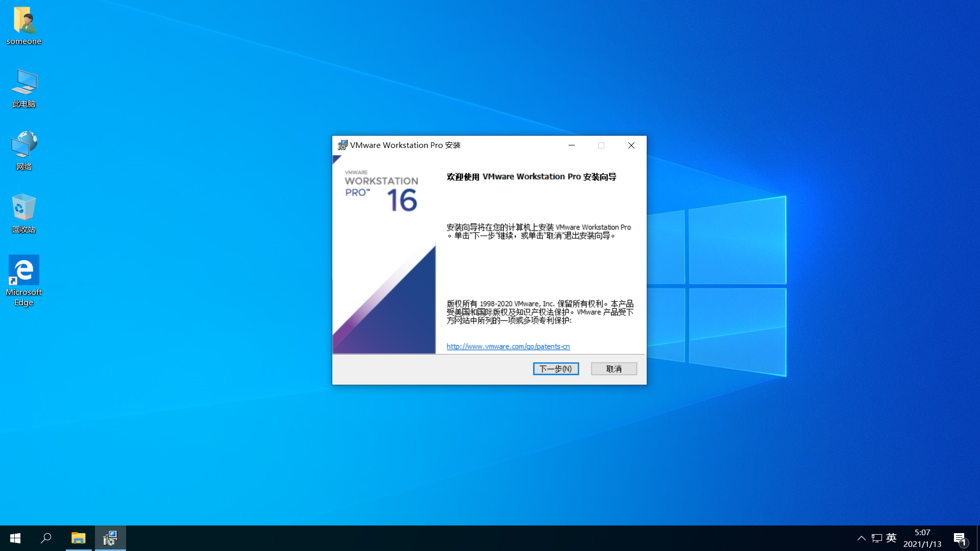
Task: Open the taskbar clock and date
Action: (x=922, y=538)
